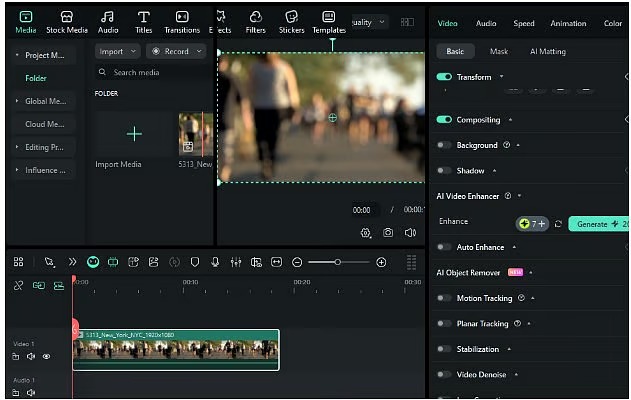Click the zoom-to-fit timeline icon
Image resolution: width=631 pixels, height=400 pixels.
click(x=276, y=262)
